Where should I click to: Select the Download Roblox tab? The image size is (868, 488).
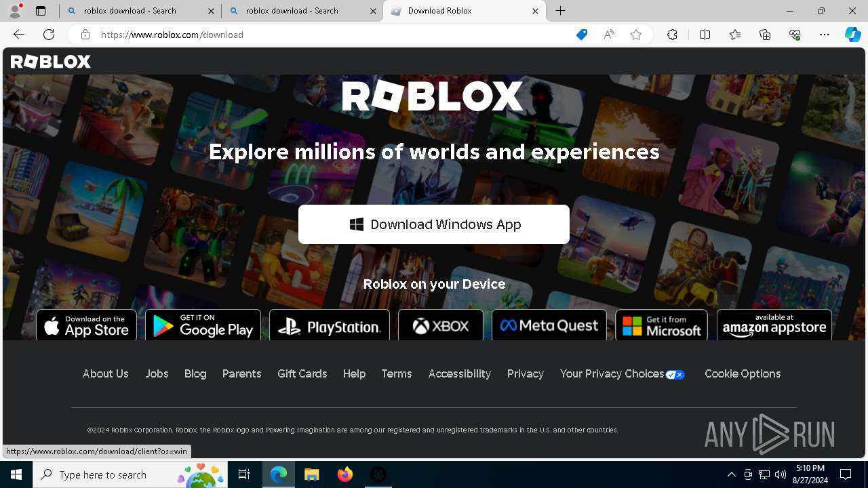(x=465, y=11)
